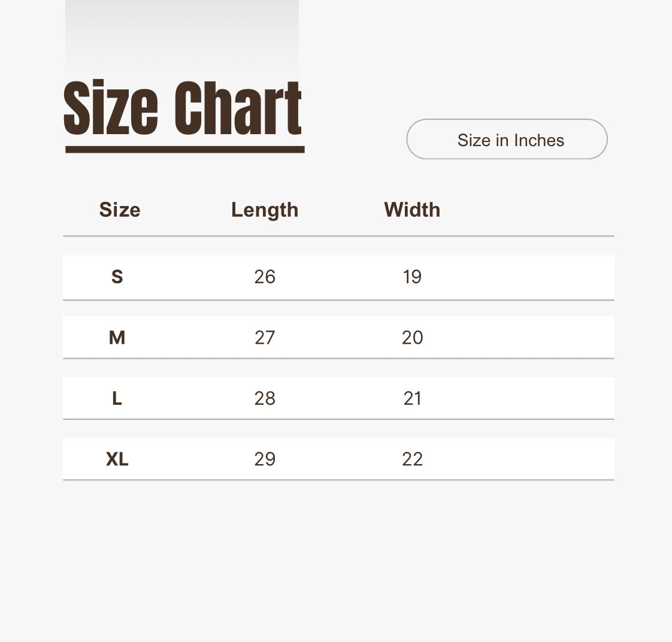672x642 pixels.
Task: Select the Width column header
Action: tap(412, 210)
